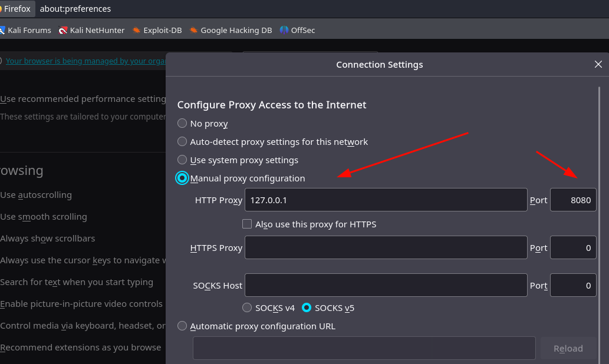Viewport: 609px width, 364px height.
Task: Enable Also use this proxy for HTTPS
Action: (247, 224)
